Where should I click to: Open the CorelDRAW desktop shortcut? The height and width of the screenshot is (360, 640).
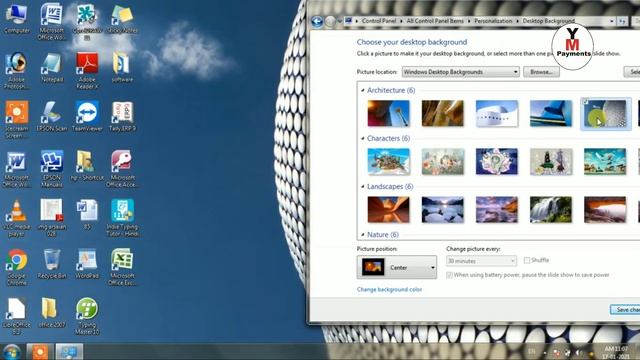(87, 22)
